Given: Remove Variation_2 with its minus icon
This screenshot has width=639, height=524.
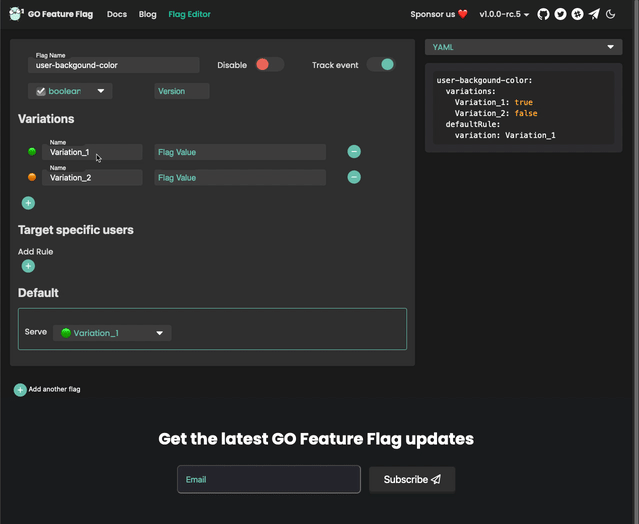Looking at the screenshot, I should [x=354, y=177].
